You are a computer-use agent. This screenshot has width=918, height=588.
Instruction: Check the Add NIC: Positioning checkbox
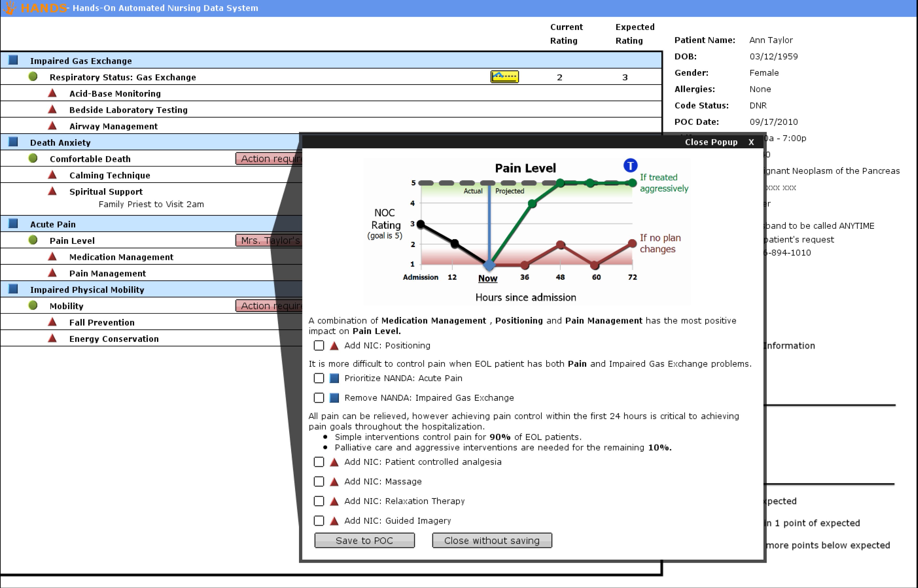319,346
